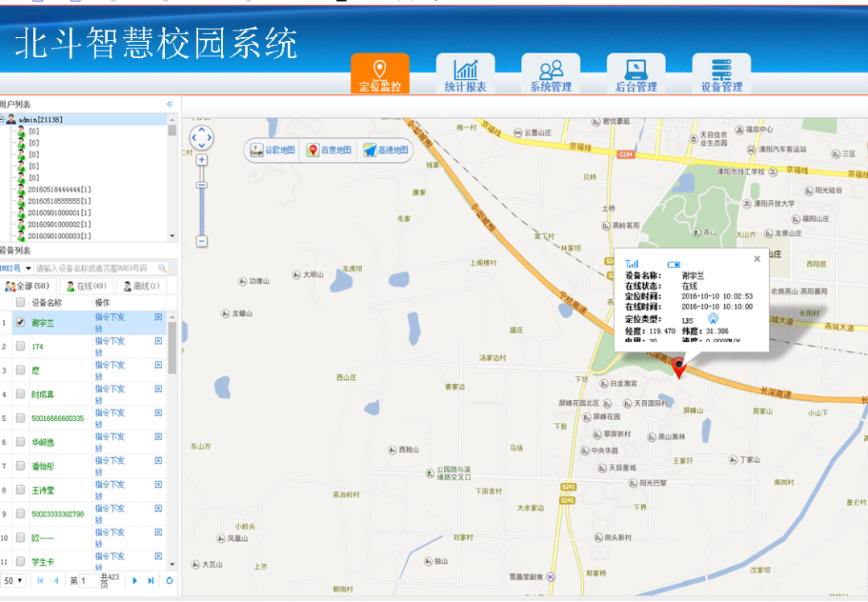Viewport: 868px width, 602px height.
Task: Zoom out the map with minus button
Action: click(x=201, y=241)
